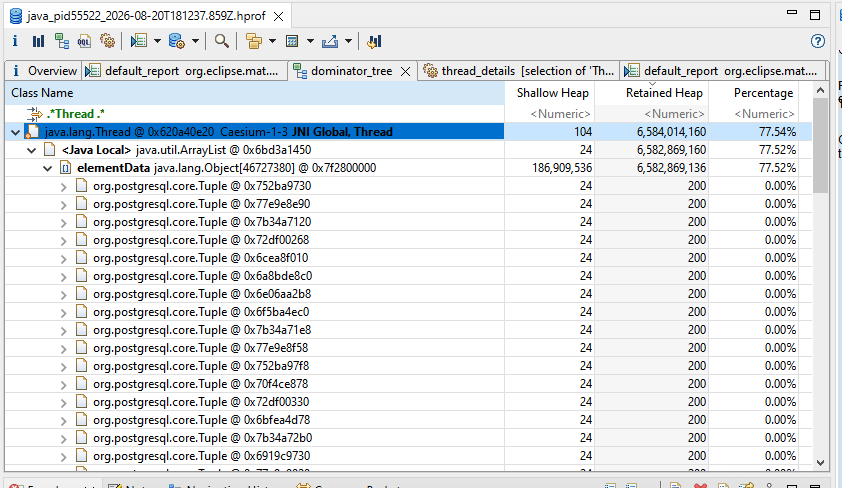This screenshot has height=488, width=842.
Task: Click the hprof file database icon
Action: tap(16, 16)
